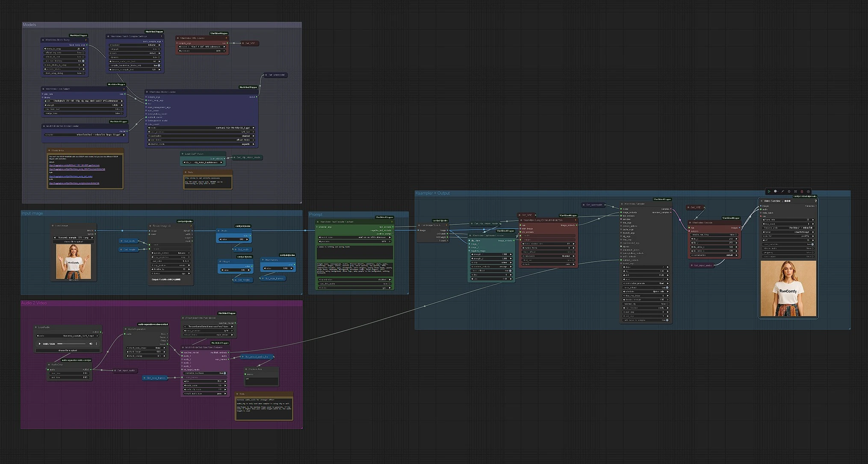The image size is (868, 464).
Task: Click the pencil edit icon in node toolbar
Action: coord(782,191)
